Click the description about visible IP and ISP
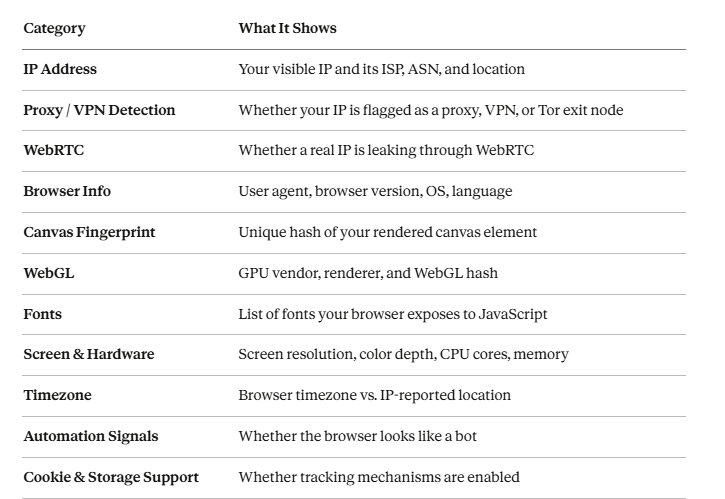 tap(381, 69)
